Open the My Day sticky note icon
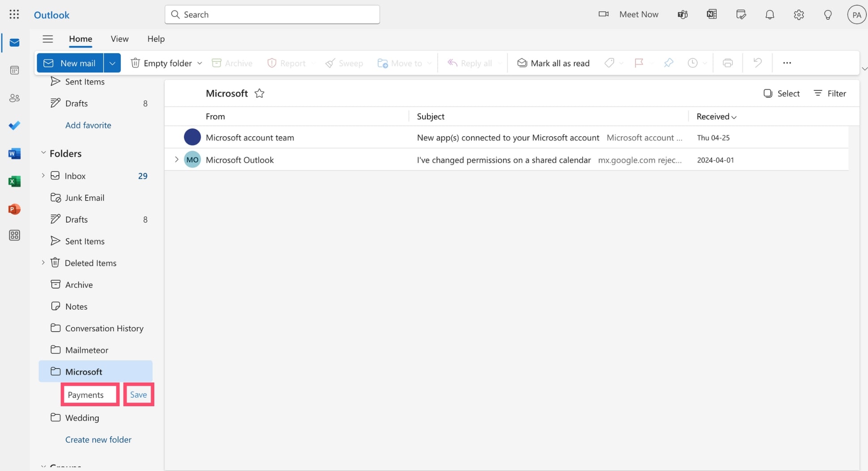 pos(741,14)
